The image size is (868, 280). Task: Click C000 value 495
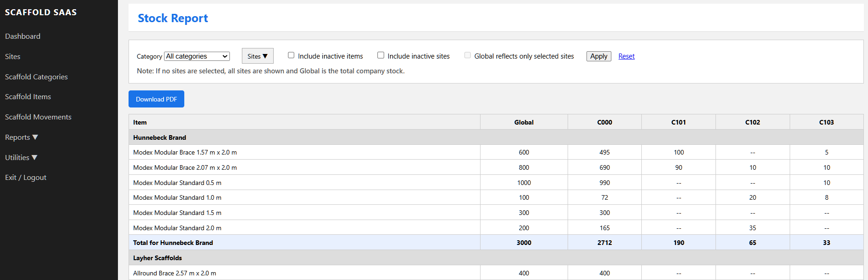604,152
